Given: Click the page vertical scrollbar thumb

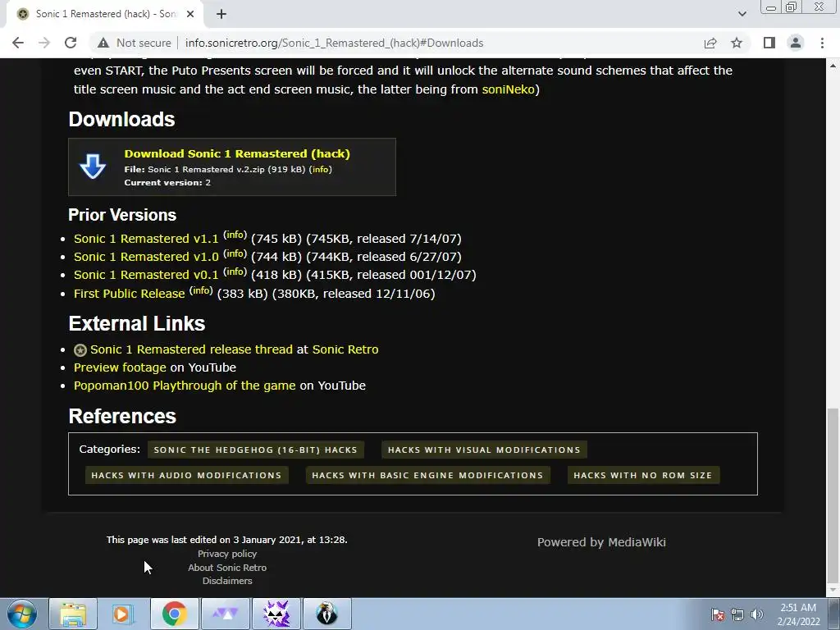Looking at the screenshot, I should click(833, 495).
